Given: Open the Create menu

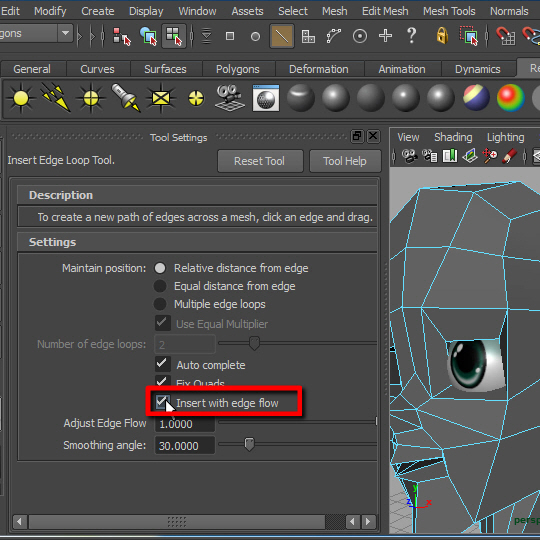Looking at the screenshot, I should click(x=98, y=11).
